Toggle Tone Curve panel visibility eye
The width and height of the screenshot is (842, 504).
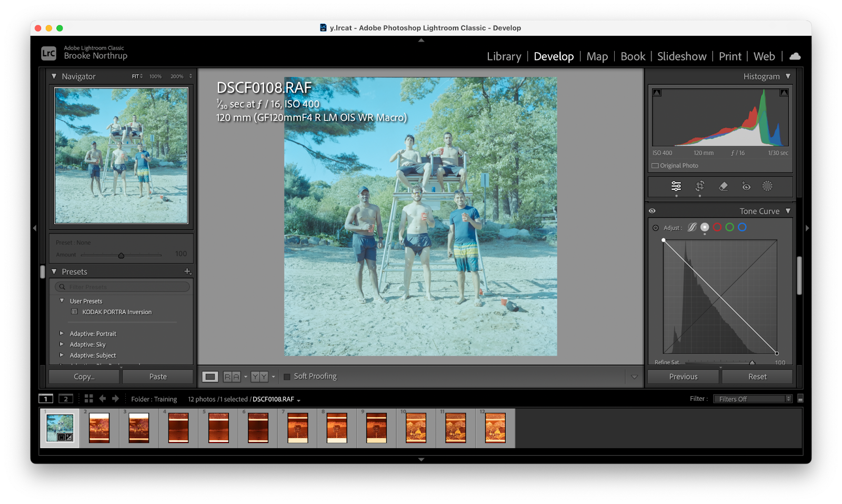tap(652, 211)
